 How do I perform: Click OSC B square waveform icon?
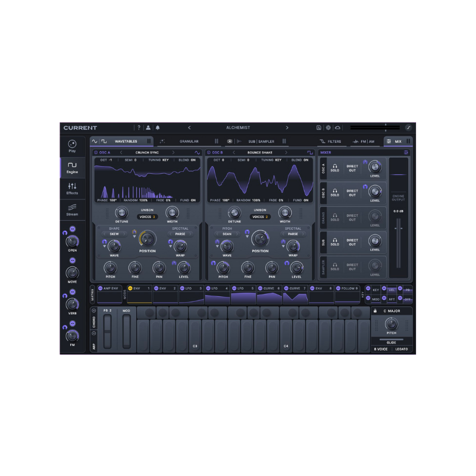click(310, 152)
